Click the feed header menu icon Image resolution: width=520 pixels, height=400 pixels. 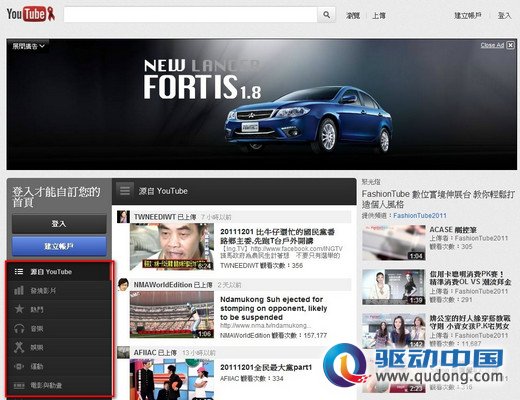point(125,191)
